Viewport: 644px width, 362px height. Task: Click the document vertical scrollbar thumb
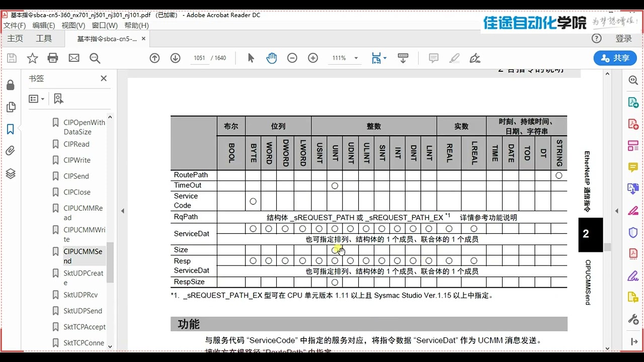tap(607, 247)
